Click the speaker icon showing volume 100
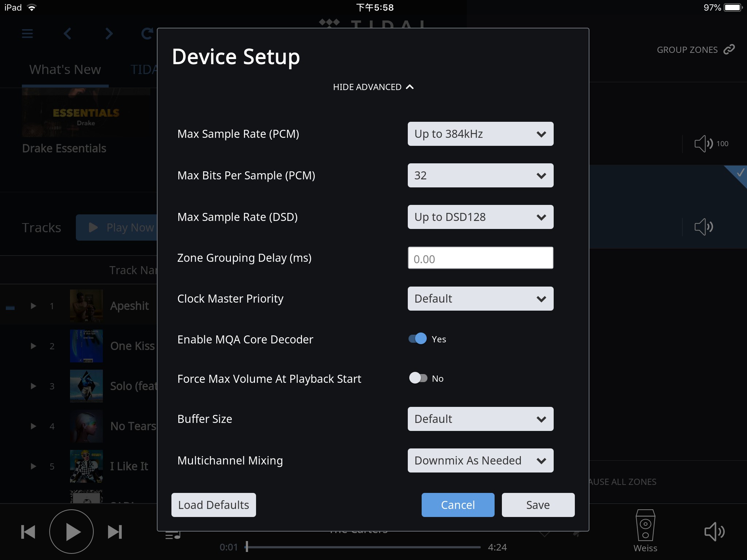 pyautogui.click(x=704, y=144)
